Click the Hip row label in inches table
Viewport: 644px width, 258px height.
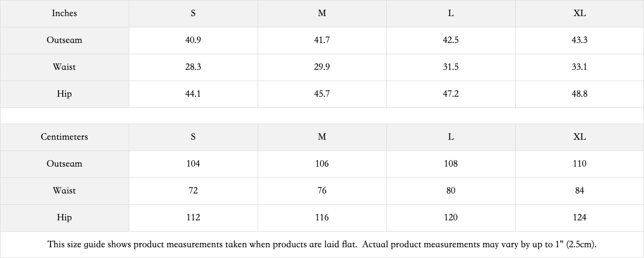click(64, 94)
